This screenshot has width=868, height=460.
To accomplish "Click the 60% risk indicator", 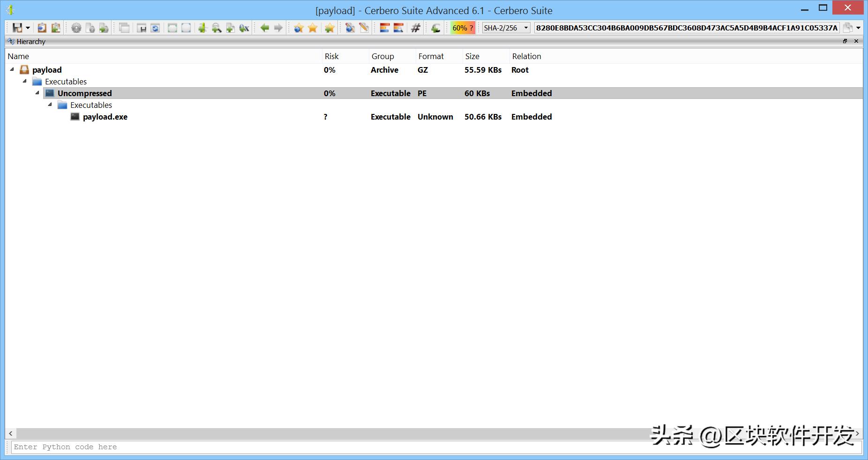I will tap(463, 28).
